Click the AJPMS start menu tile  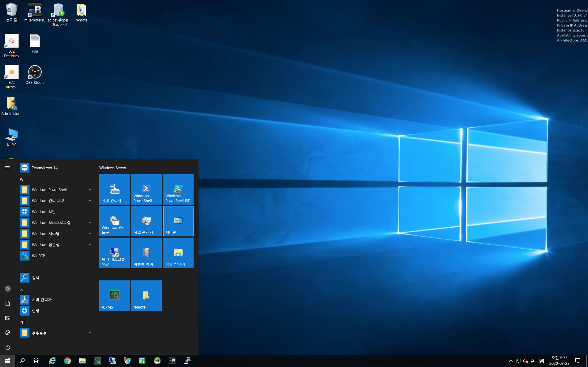[114, 295]
